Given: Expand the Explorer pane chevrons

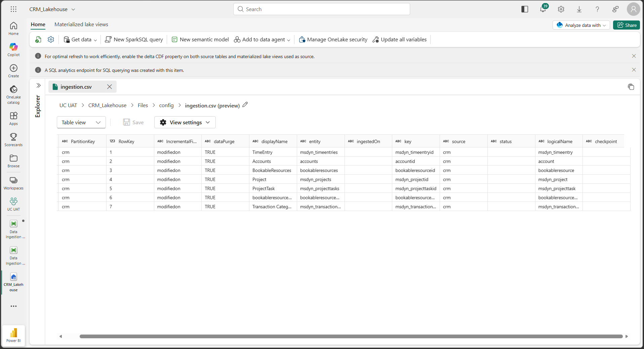Looking at the screenshot, I should [38, 85].
